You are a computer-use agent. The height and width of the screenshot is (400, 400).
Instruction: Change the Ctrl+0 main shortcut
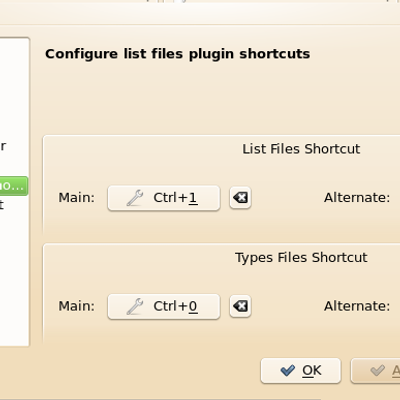(164, 306)
